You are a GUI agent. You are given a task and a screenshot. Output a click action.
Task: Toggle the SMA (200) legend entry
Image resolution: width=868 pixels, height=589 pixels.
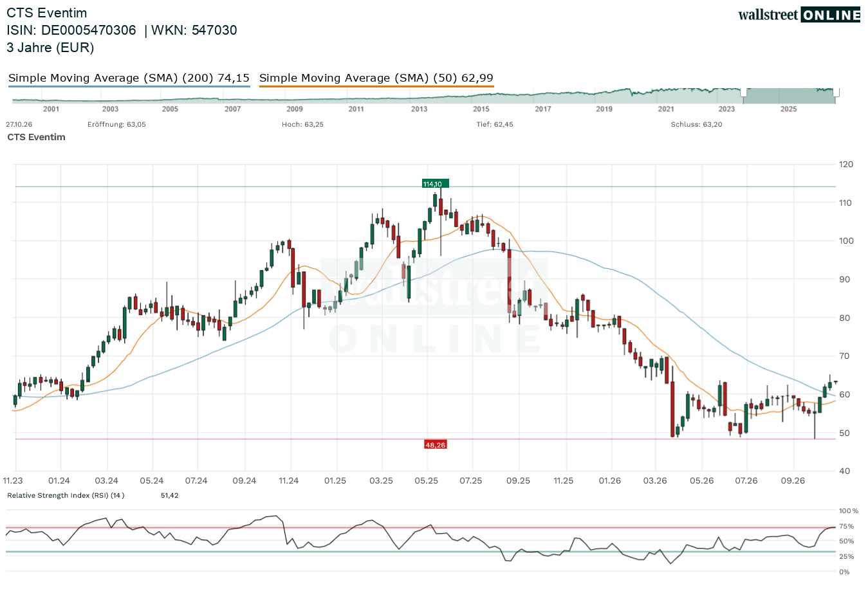(x=129, y=78)
